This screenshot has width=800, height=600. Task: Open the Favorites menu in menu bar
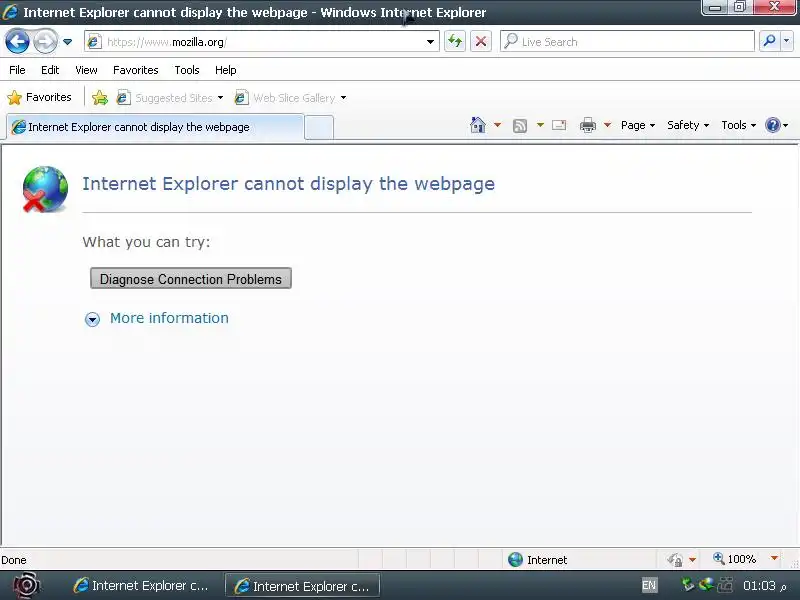(136, 70)
